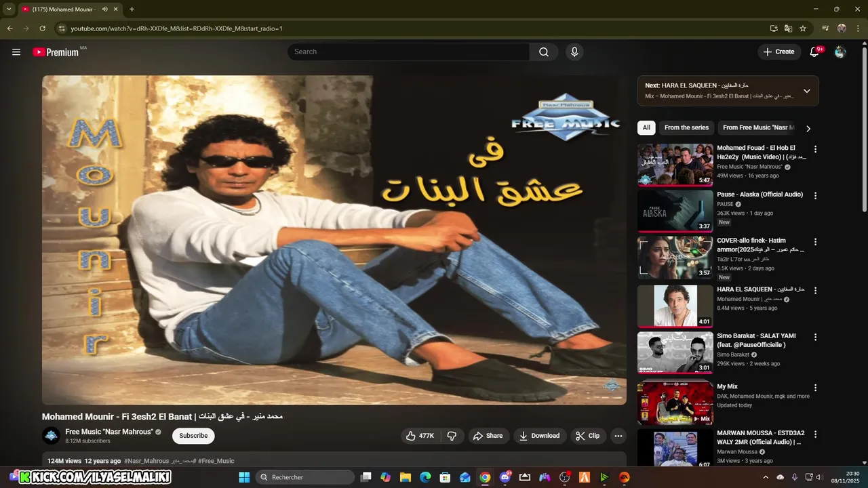Open Chrome three-dot menu
Screen dimensions: 868x488
(859, 28)
